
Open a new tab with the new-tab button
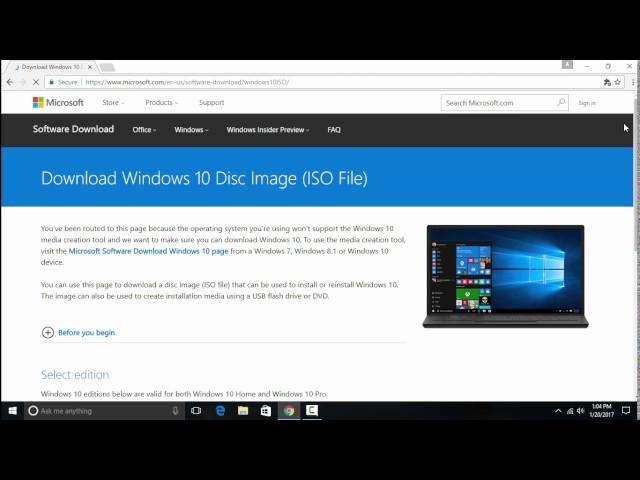point(107,67)
